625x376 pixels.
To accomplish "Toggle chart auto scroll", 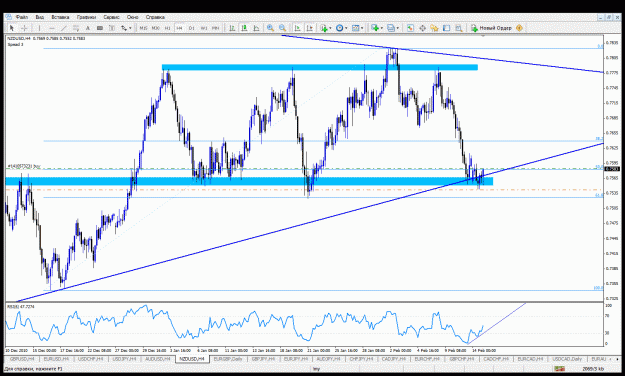I will pos(297,28).
